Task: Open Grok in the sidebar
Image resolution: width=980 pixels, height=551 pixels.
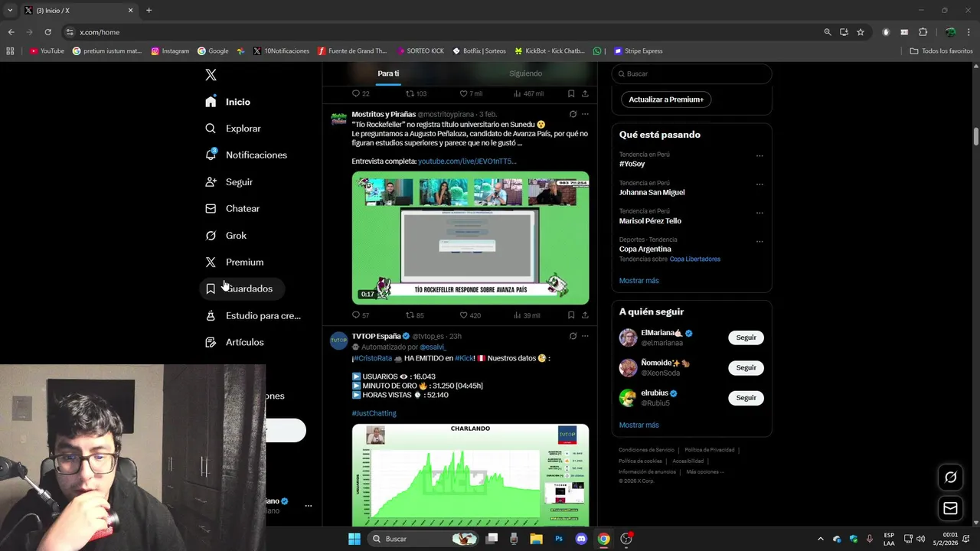Action: click(x=226, y=236)
